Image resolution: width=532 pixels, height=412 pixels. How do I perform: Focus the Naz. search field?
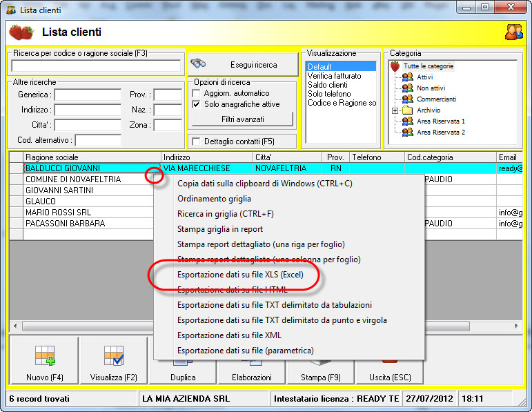168,110
